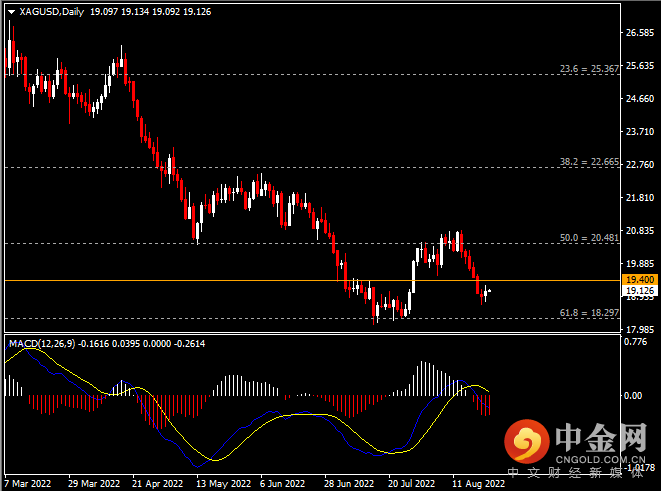Click the 21.810 price axis label

[x=640, y=198]
